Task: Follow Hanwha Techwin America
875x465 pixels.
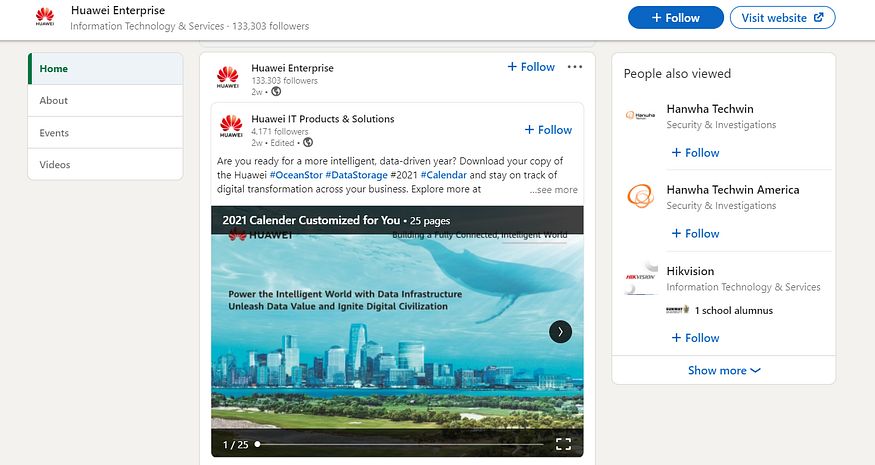Action: tap(695, 234)
